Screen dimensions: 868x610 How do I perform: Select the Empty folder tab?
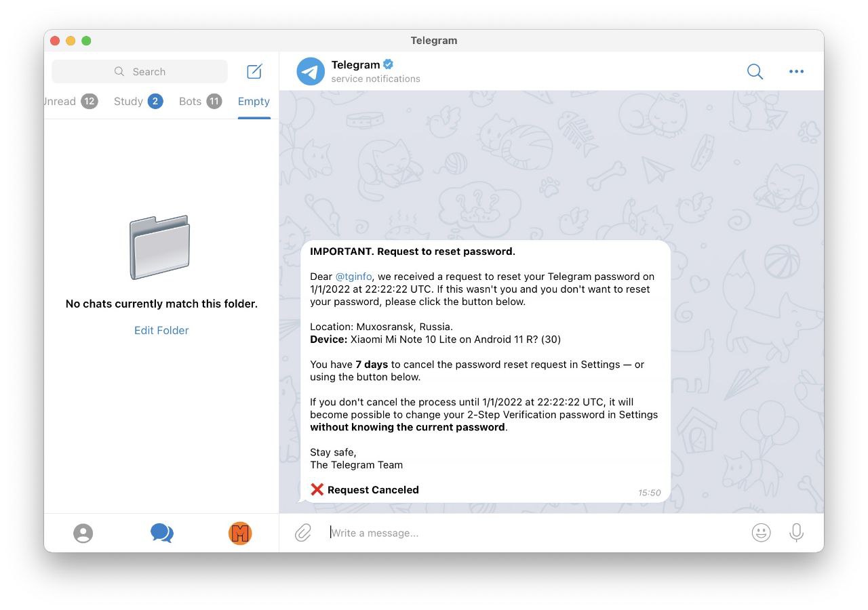point(254,102)
